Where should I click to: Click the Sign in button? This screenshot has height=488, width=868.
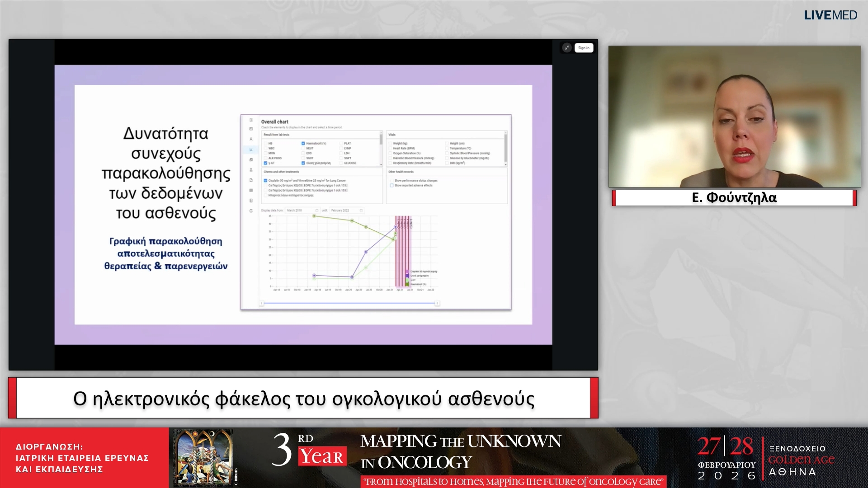click(x=584, y=48)
